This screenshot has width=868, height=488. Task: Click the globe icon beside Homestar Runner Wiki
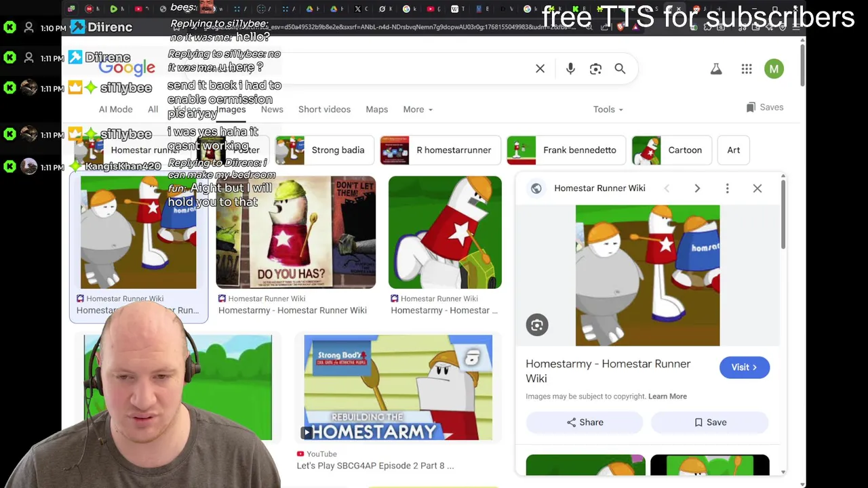point(536,188)
